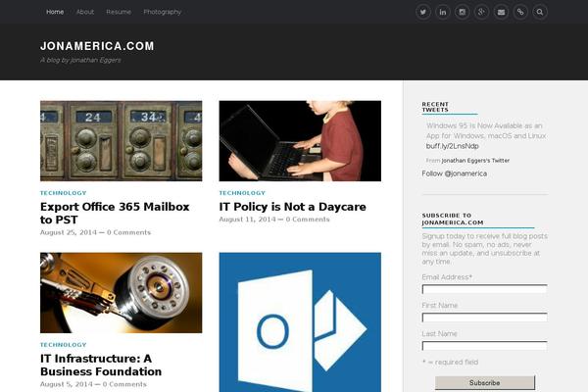Open 'Export Office 365 Mailbox to PST' post
Viewport: 588px width, 392px height.
point(115,213)
